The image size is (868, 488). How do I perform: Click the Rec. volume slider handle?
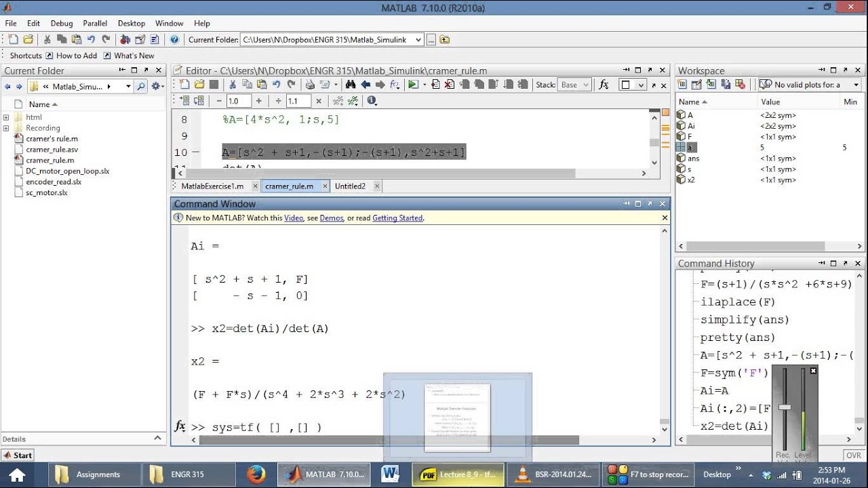click(x=785, y=407)
